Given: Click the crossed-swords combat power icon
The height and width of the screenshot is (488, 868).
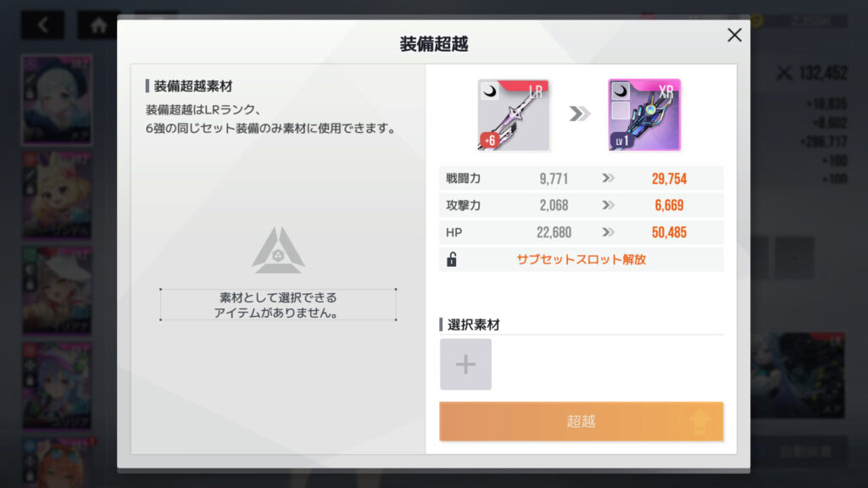Looking at the screenshot, I should pyautogui.click(x=784, y=73).
